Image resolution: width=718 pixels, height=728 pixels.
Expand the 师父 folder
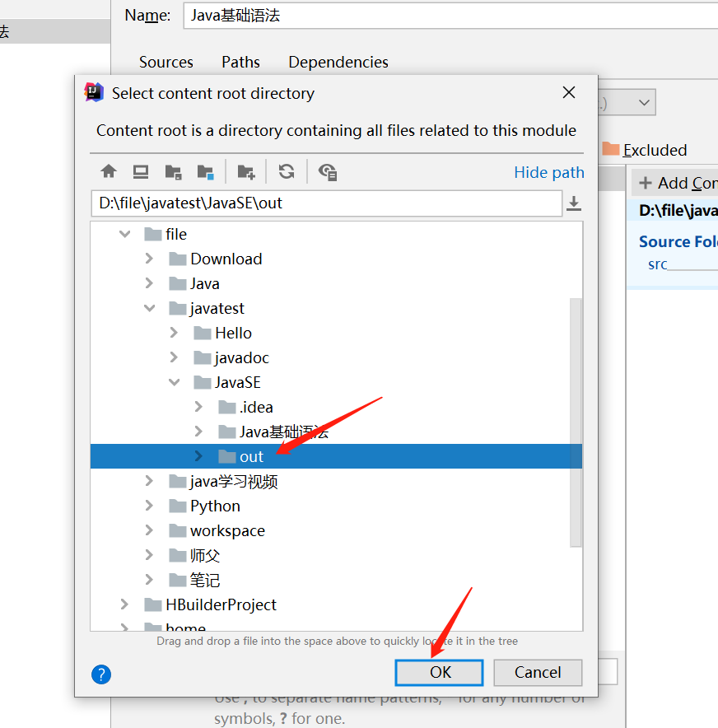149,555
